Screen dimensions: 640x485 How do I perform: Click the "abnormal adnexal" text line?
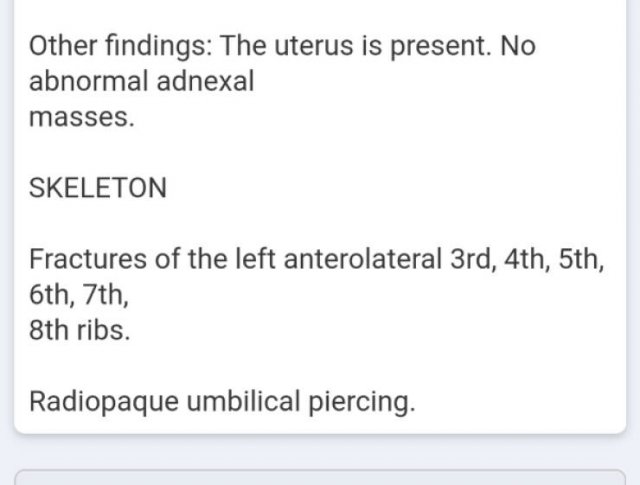coord(141,81)
